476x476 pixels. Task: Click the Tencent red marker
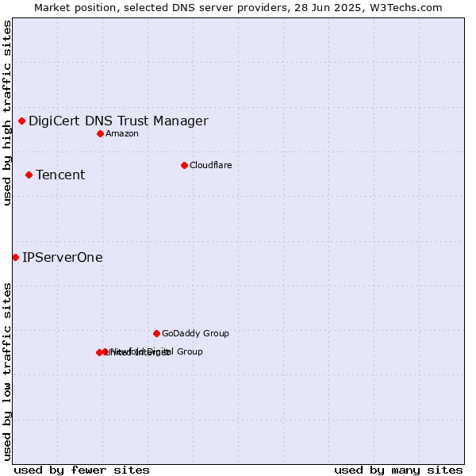pos(29,175)
